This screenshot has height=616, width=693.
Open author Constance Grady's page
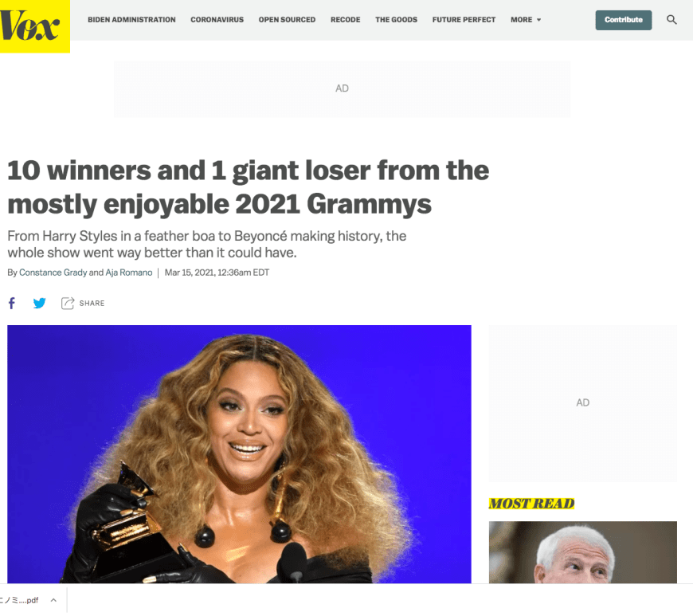click(x=53, y=273)
